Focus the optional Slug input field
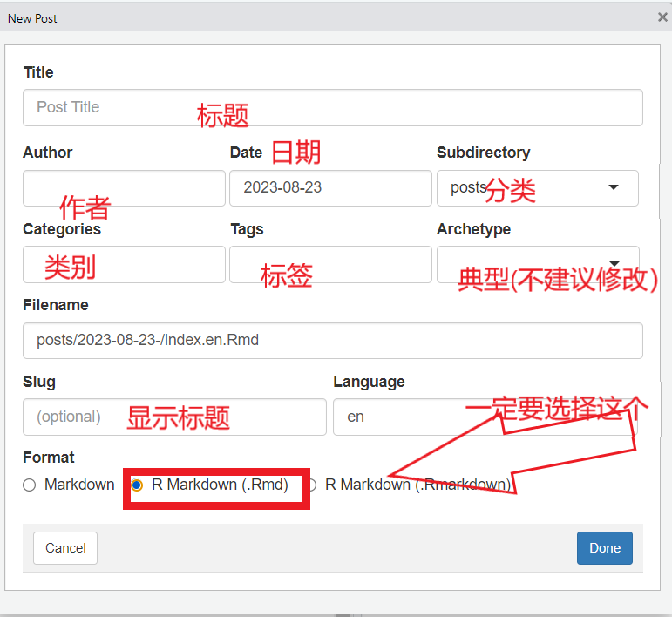The image size is (672, 617). click(x=174, y=417)
